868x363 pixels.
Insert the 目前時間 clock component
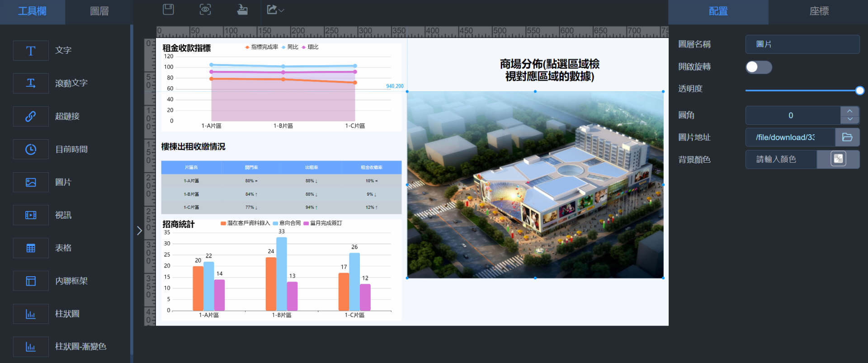click(31, 149)
